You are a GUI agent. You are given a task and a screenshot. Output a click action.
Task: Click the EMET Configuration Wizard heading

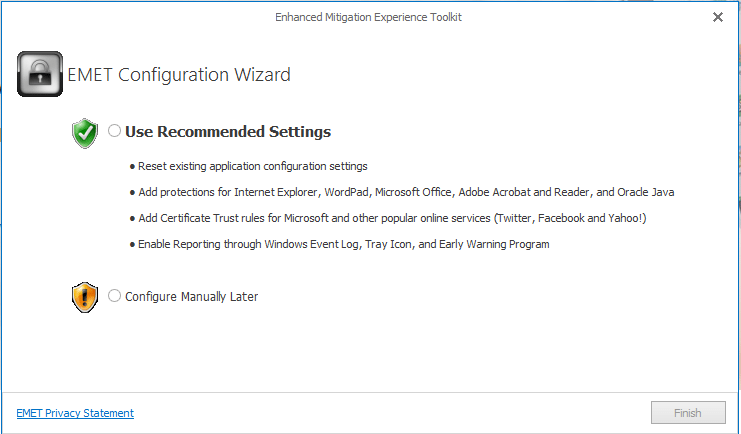(179, 75)
